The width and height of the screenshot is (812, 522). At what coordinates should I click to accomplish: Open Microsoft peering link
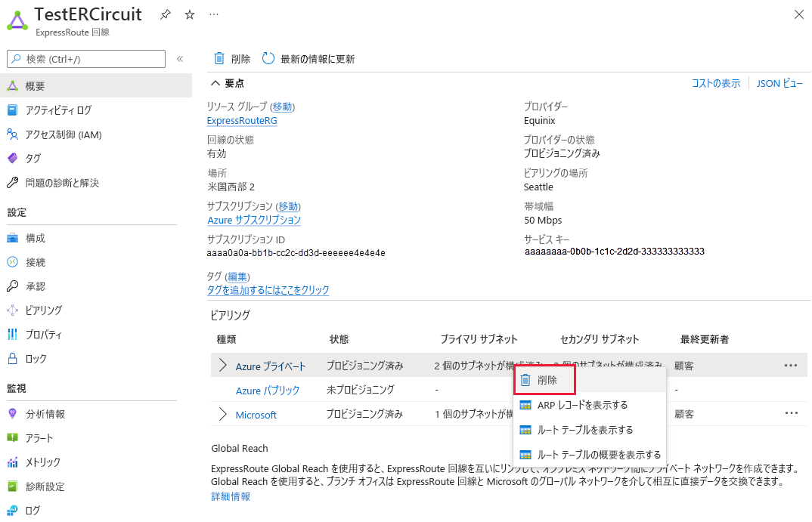[256, 415]
